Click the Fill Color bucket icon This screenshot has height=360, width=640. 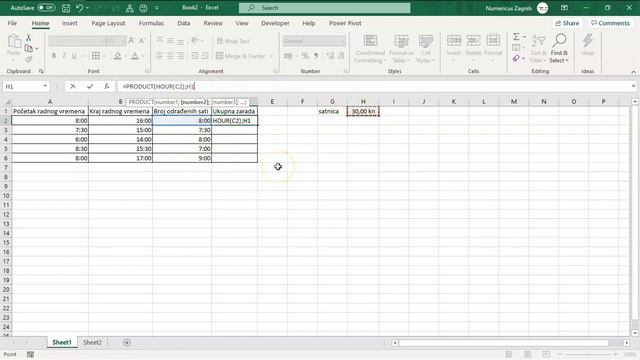[x=118, y=56]
